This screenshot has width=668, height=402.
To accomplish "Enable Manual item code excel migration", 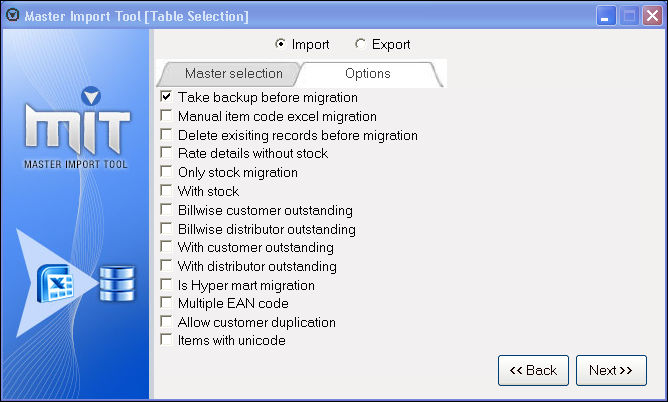I will pos(166,117).
